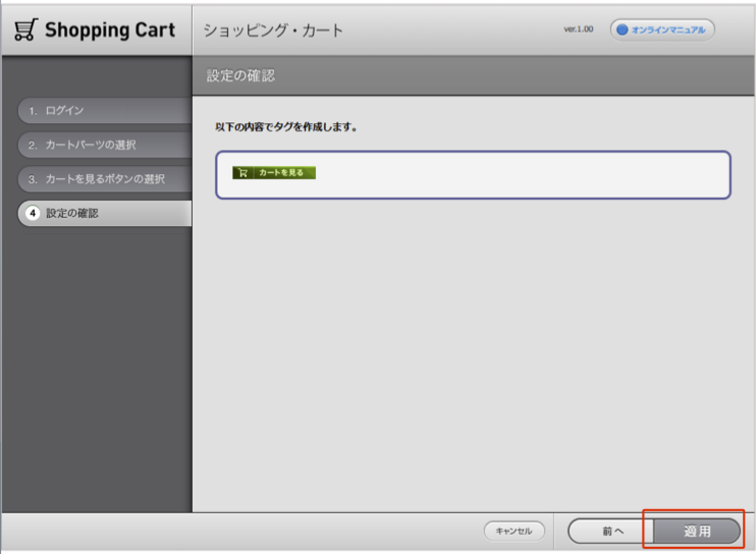The width and height of the screenshot is (756, 554).
Task: Click the step number 4 circle badge
Action: point(33,213)
